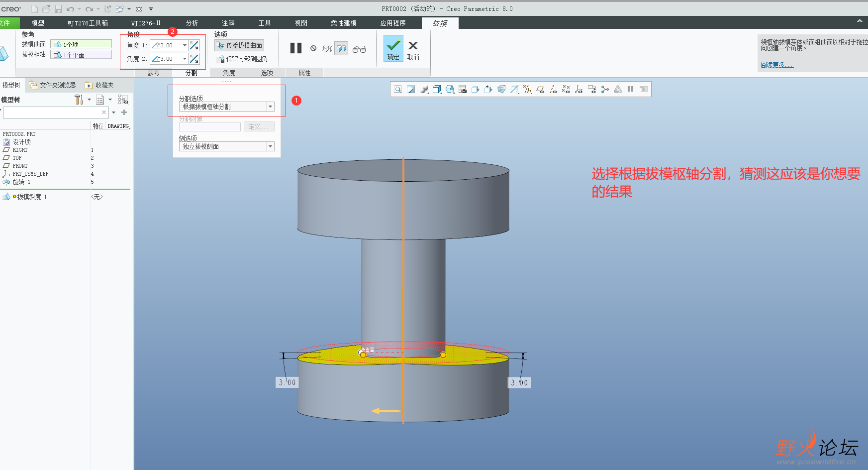Screen dimensions: 868x470
Task: Toggle datum plane display icon
Action: [540, 89]
